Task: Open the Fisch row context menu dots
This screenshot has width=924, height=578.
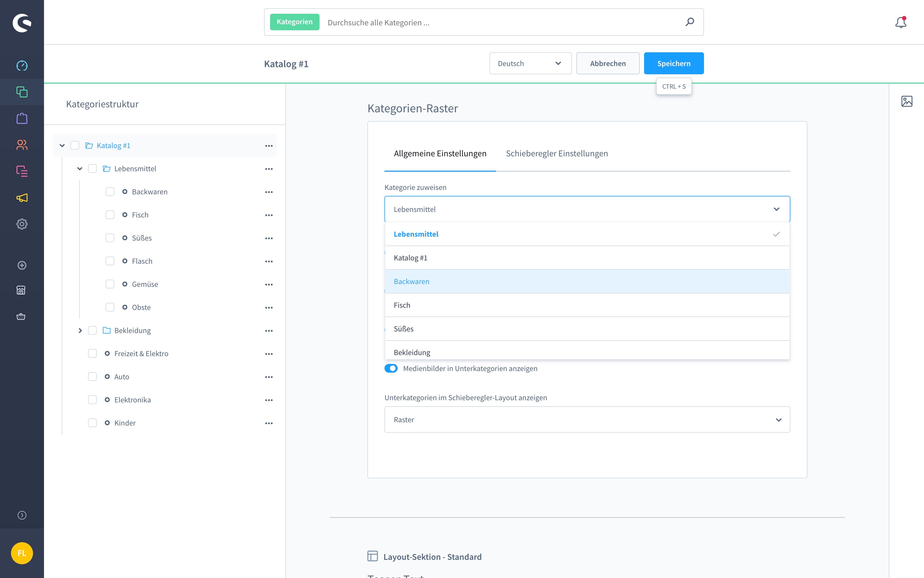Action: point(269,215)
